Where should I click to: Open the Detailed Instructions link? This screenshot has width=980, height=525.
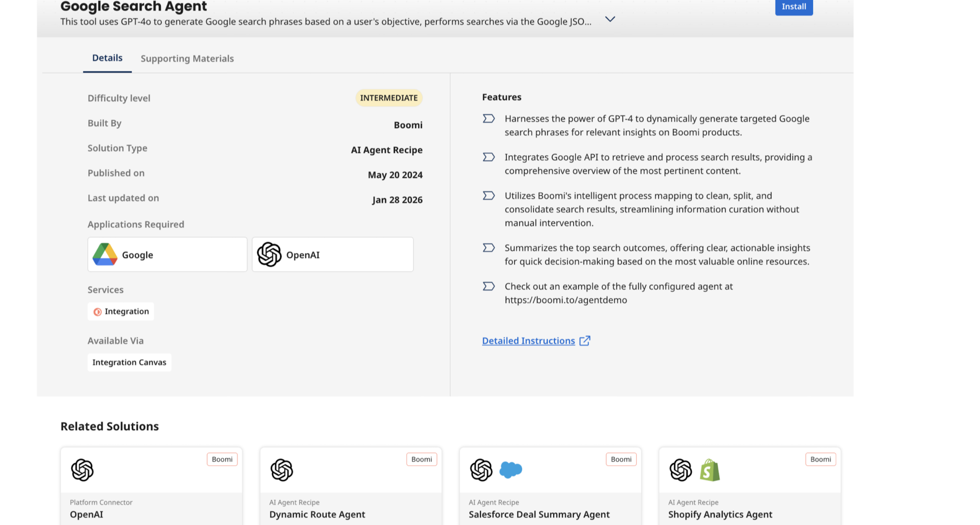tap(528, 341)
